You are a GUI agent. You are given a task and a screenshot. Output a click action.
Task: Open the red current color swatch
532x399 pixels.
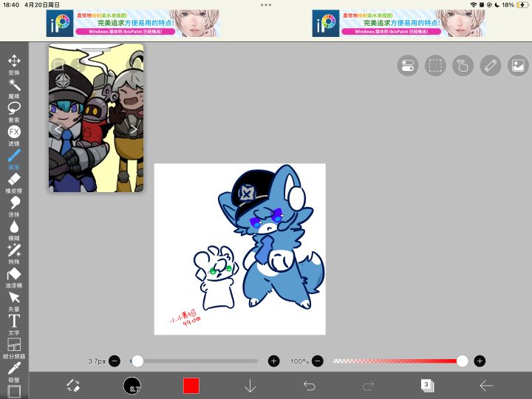pyautogui.click(x=191, y=386)
